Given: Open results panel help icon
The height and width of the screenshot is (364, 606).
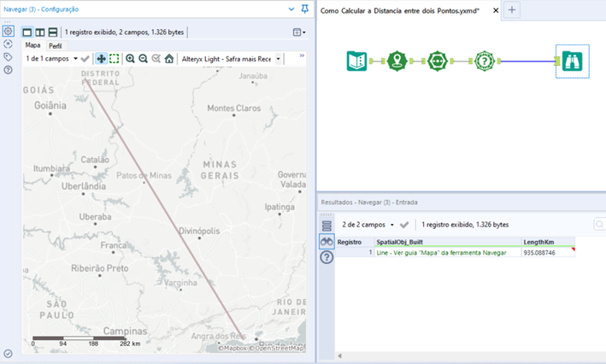Looking at the screenshot, I should (x=327, y=257).
